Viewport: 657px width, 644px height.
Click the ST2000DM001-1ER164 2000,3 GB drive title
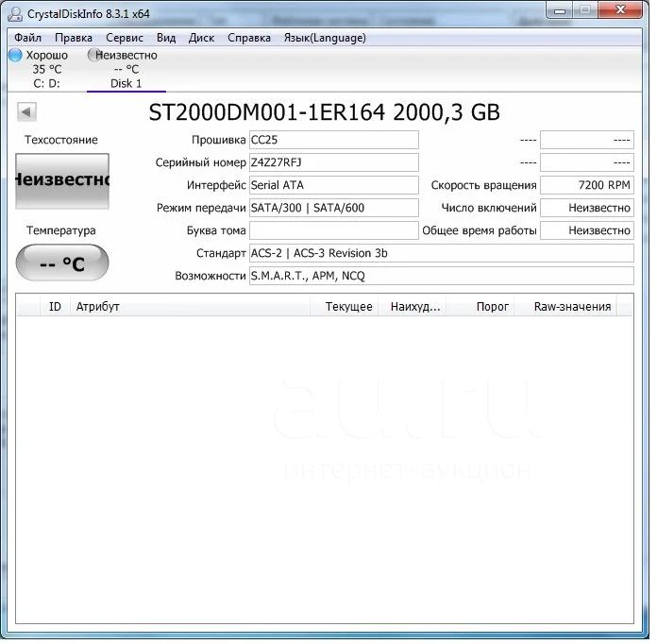[x=325, y=112]
